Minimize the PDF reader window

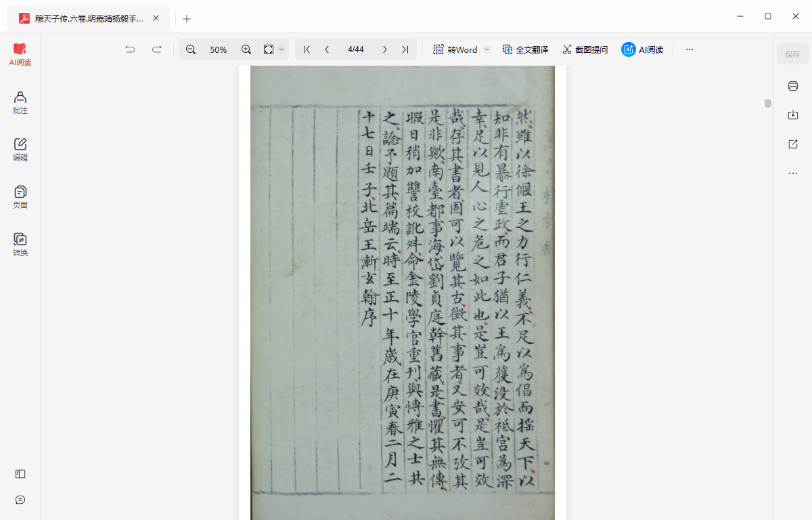point(739,16)
